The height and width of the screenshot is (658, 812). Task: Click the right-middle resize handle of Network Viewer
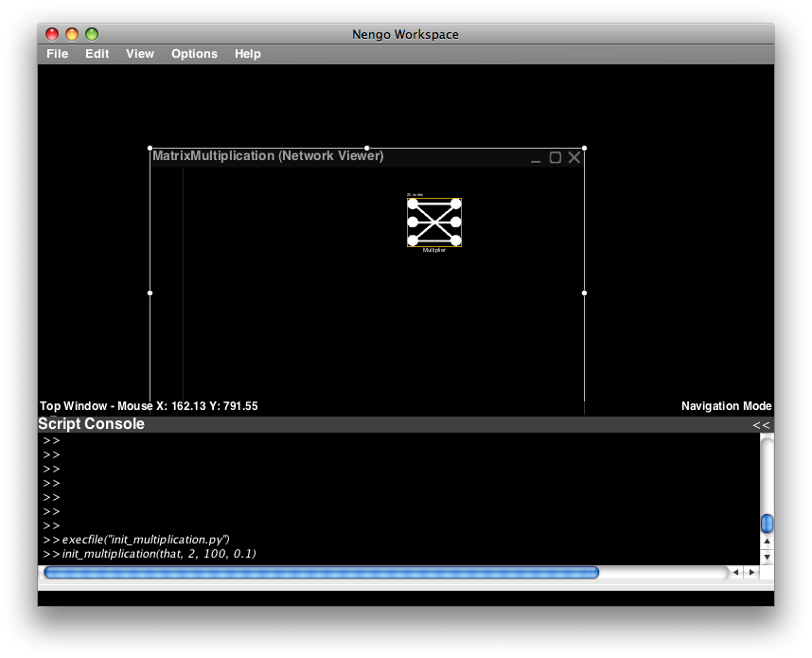[x=585, y=293]
